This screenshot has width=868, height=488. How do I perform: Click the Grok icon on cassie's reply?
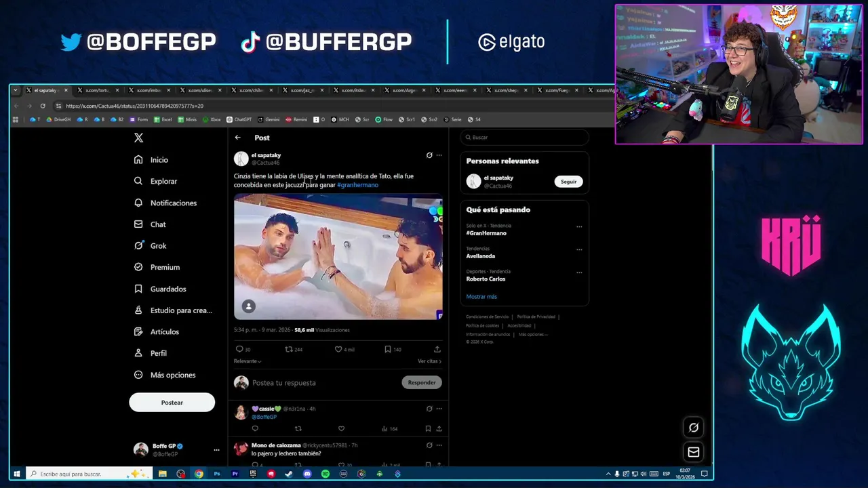pyautogui.click(x=429, y=409)
